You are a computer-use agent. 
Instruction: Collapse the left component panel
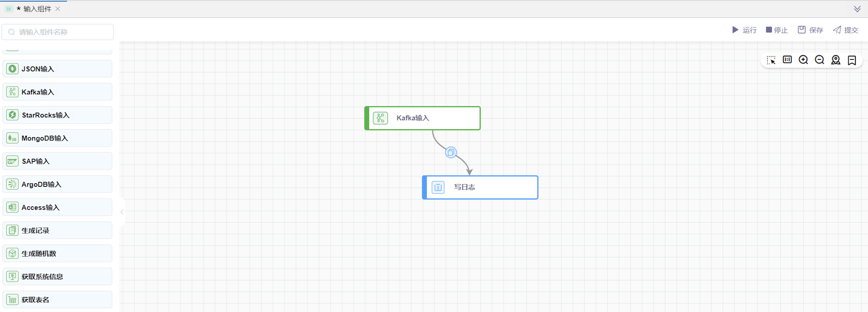pyautogui.click(x=122, y=212)
